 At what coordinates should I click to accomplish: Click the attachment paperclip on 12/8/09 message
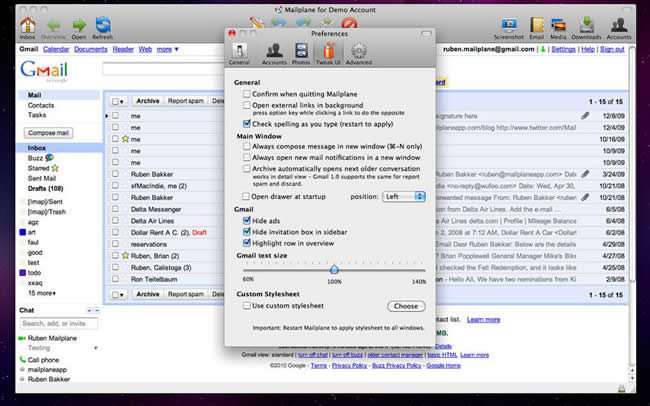point(585,116)
